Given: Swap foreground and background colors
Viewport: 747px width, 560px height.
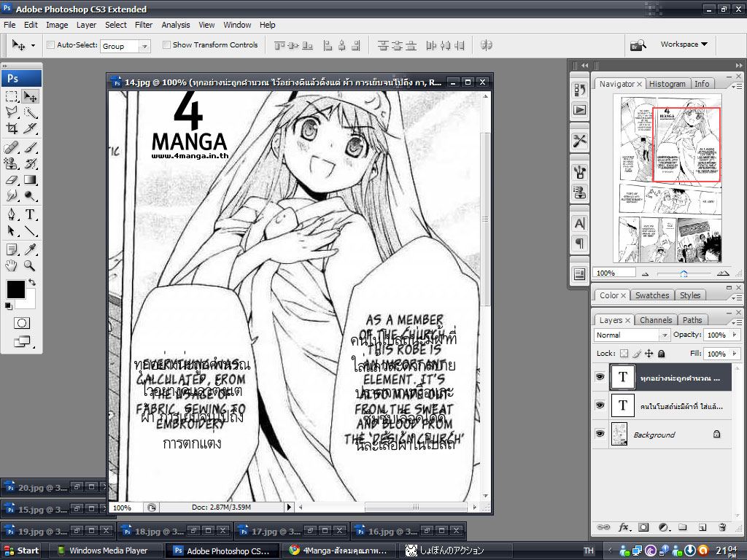Looking at the screenshot, I should pos(32,282).
